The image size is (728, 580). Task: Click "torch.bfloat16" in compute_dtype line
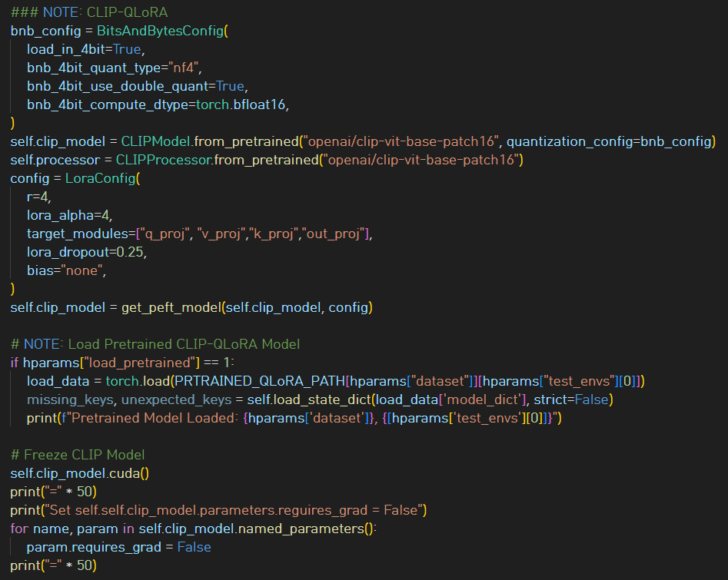click(241, 104)
